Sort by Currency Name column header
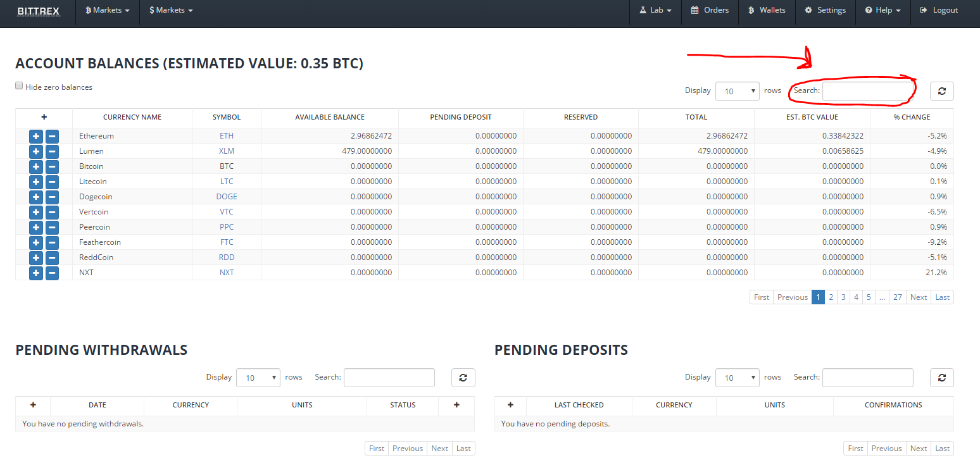The height and width of the screenshot is (465, 980). point(132,117)
